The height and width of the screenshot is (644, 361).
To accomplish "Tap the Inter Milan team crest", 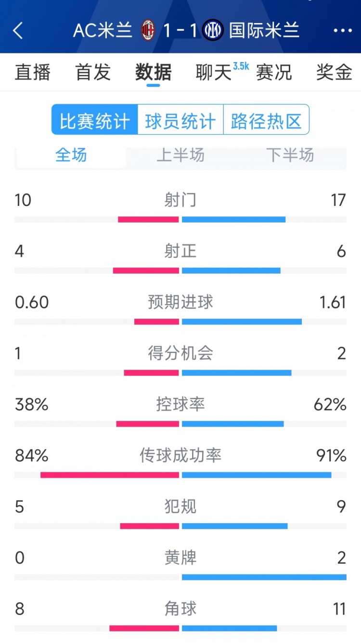I will pos(213,30).
